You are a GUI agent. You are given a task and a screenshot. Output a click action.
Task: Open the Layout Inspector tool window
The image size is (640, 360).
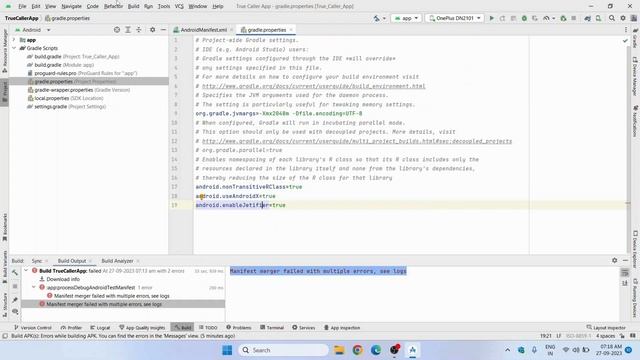[x=606, y=327]
